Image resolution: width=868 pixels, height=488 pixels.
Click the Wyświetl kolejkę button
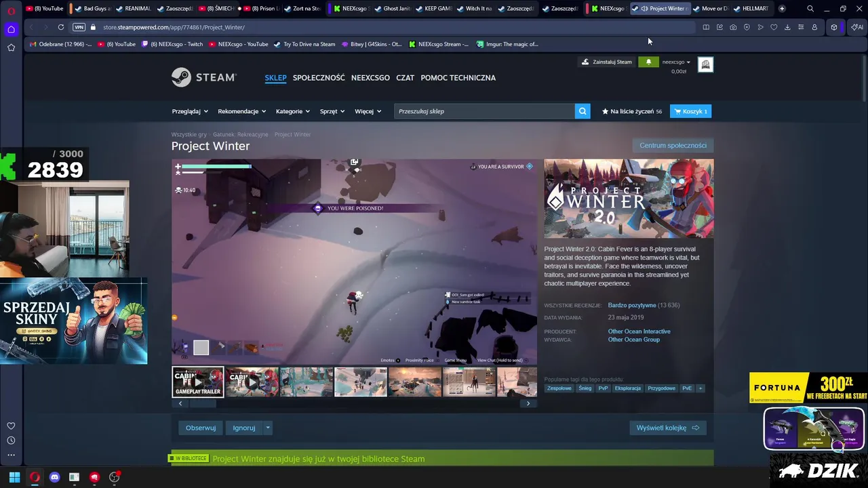668,428
